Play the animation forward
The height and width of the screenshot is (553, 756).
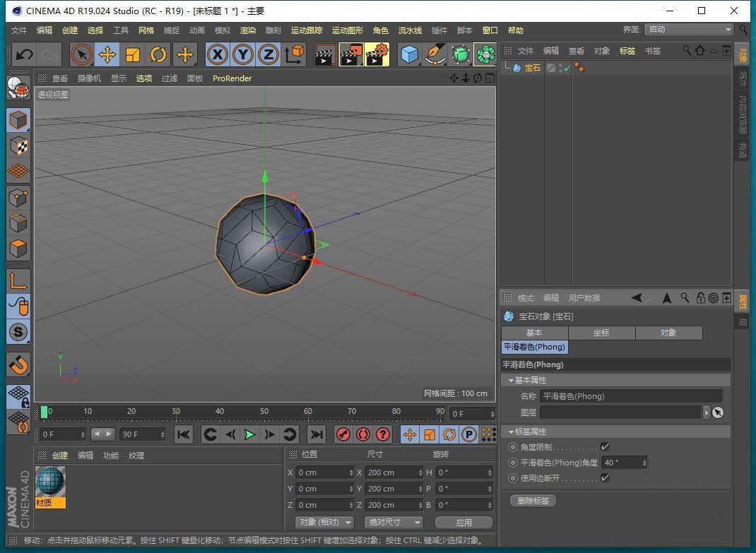click(249, 434)
